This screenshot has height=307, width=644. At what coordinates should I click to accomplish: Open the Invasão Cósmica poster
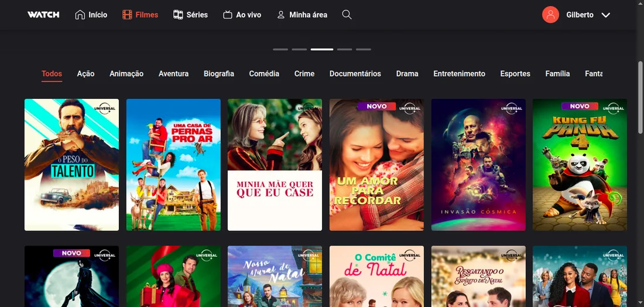pos(478,164)
